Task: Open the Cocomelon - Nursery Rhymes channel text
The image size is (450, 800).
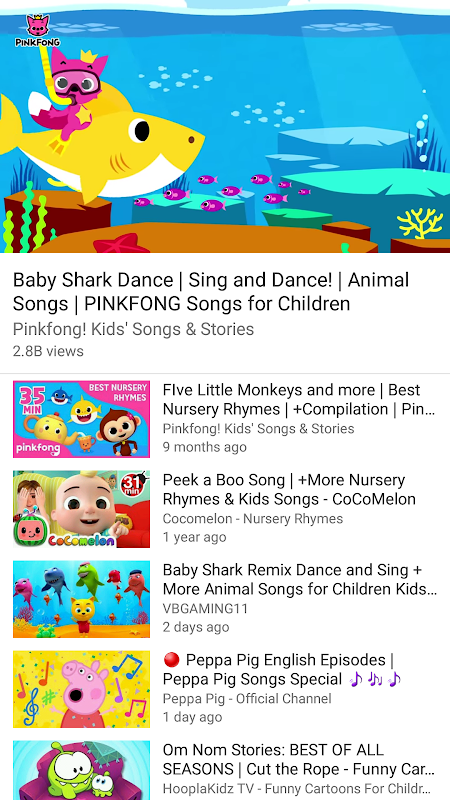Action: click(253, 519)
